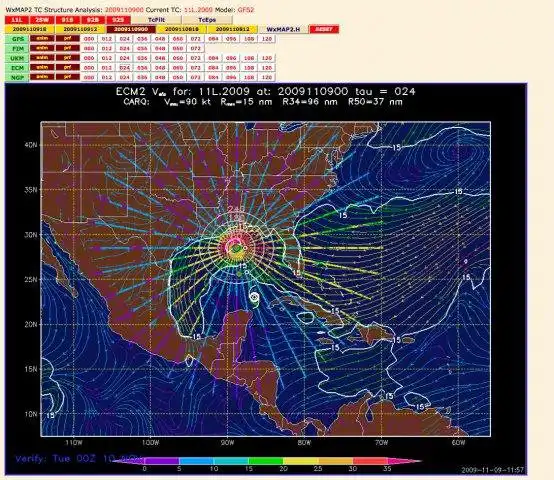Show ECM forecast tau 000
This screenshot has width=554, height=480.
point(89,67)
